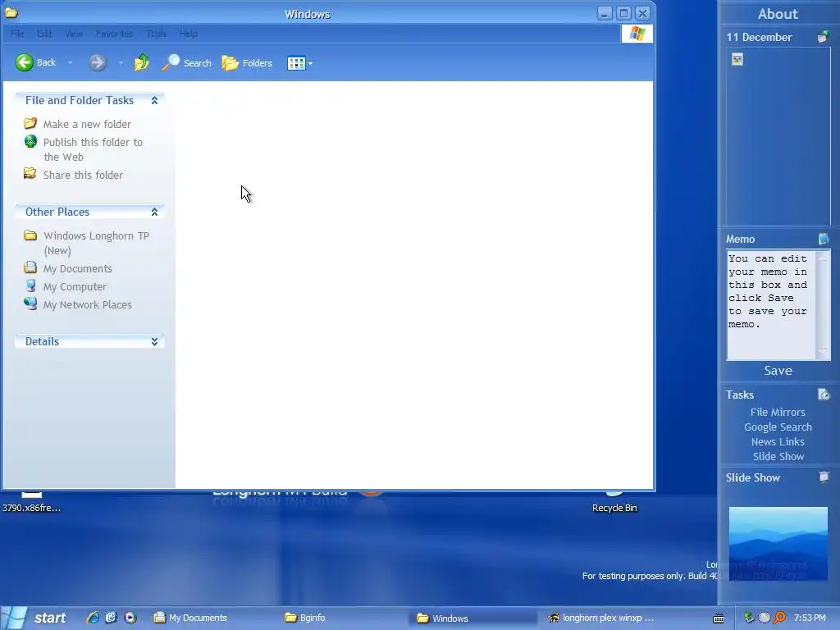The image size is (840, 630).
Task: Launch Windows Media Player from Quick Launch
Action: point(130,618)
